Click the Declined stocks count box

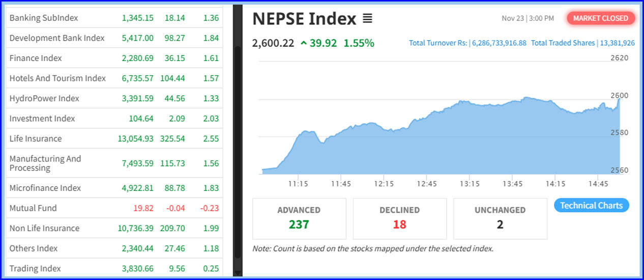pos(399,218)
